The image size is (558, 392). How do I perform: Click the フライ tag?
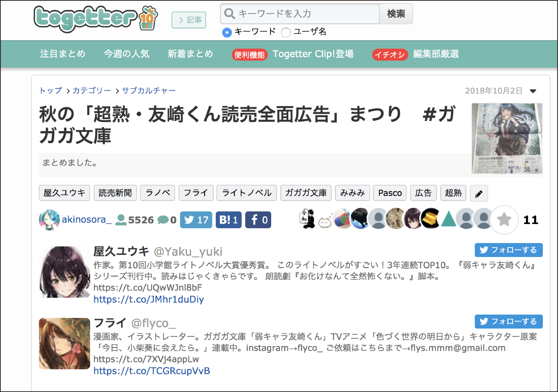click(x=196, y=193)
